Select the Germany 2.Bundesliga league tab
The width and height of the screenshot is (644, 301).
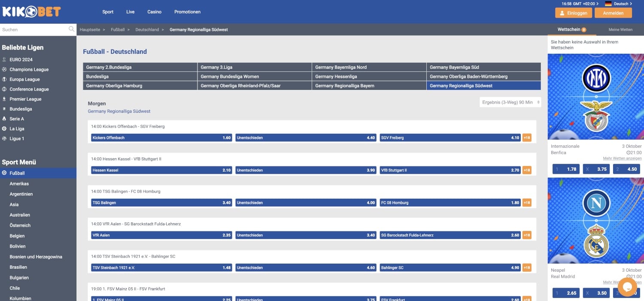tap(140, 67)
